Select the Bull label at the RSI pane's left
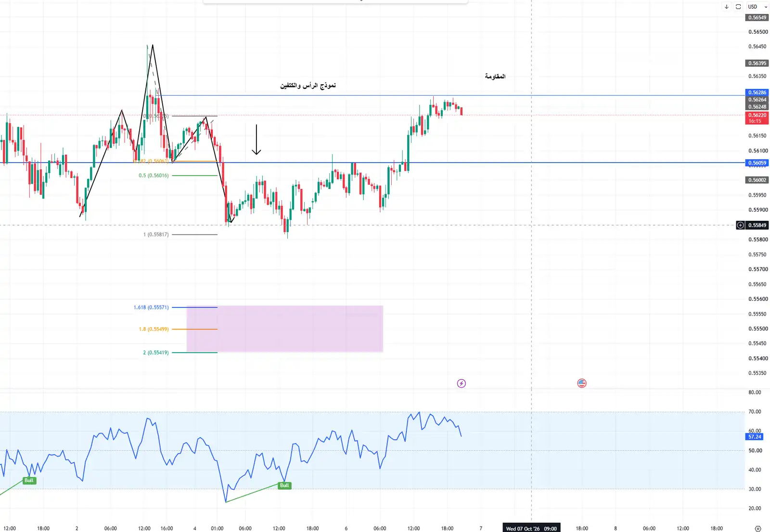The image size is (770, 532). [x=29, y=481]
